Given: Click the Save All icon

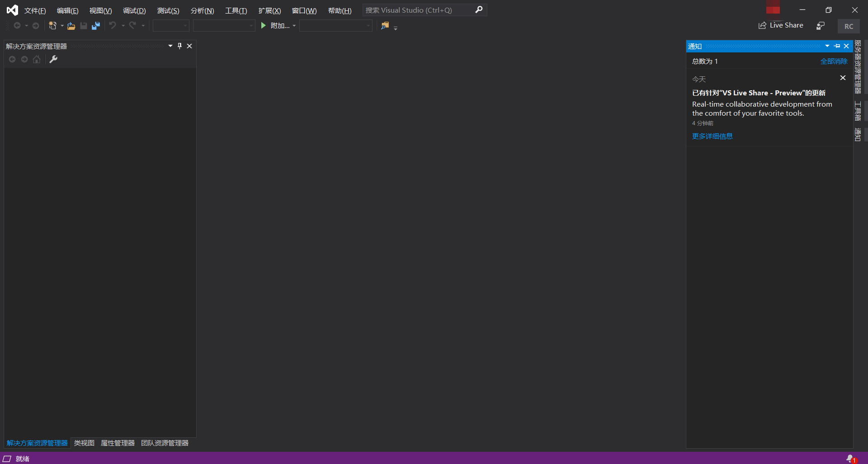Looking at the screenshot, I should coord(96,26).
